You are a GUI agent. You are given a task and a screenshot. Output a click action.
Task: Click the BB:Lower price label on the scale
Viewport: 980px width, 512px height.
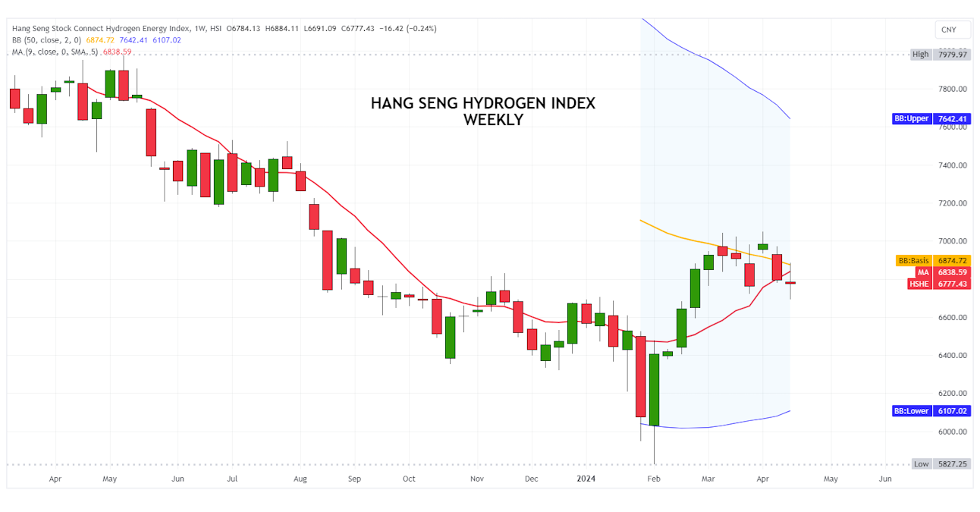point(931,411)
